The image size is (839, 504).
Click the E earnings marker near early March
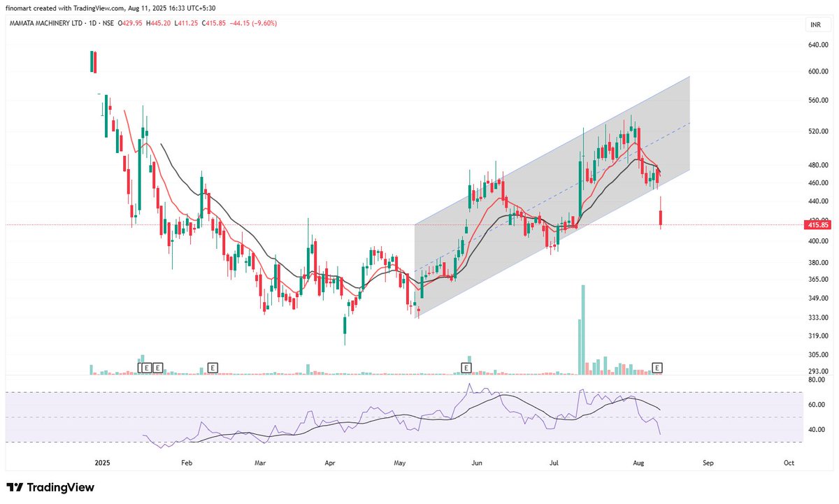click(212, 367)
